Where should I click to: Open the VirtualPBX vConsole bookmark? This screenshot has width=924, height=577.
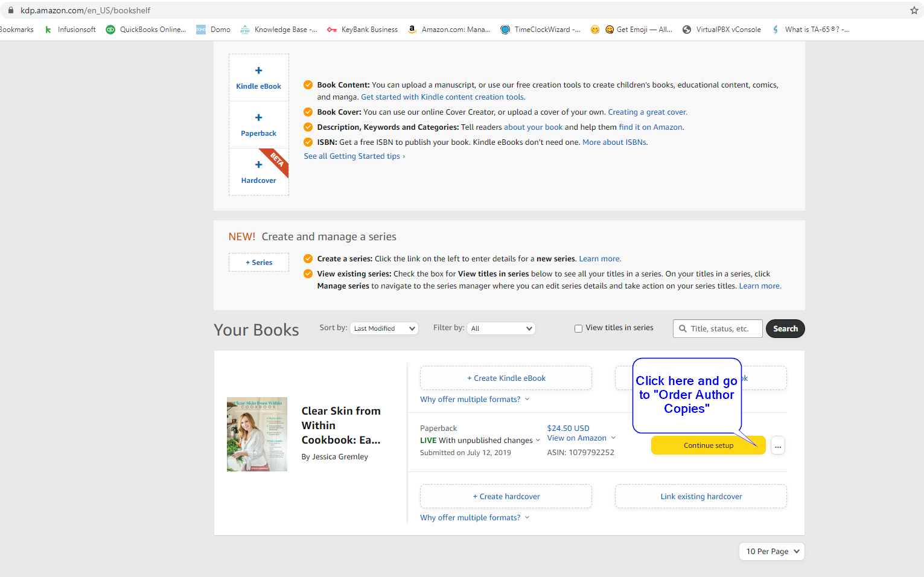pos(721,30)
